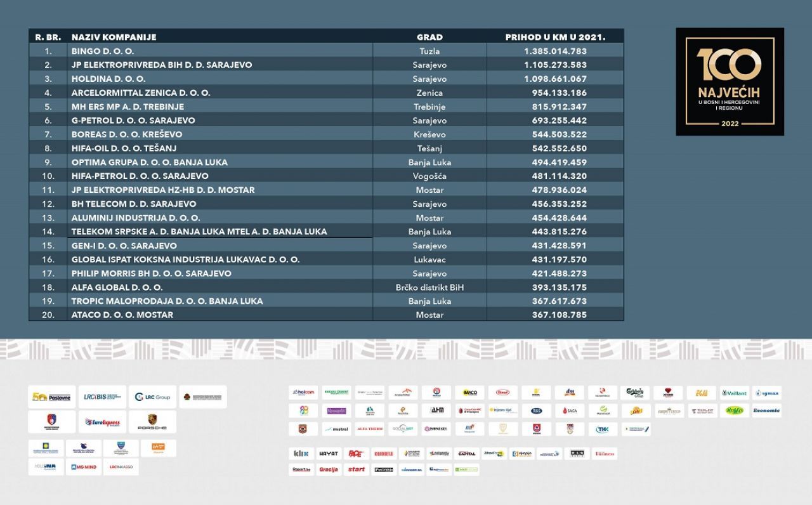
Task: Click the dm drogerie logo
Action: 569,393
